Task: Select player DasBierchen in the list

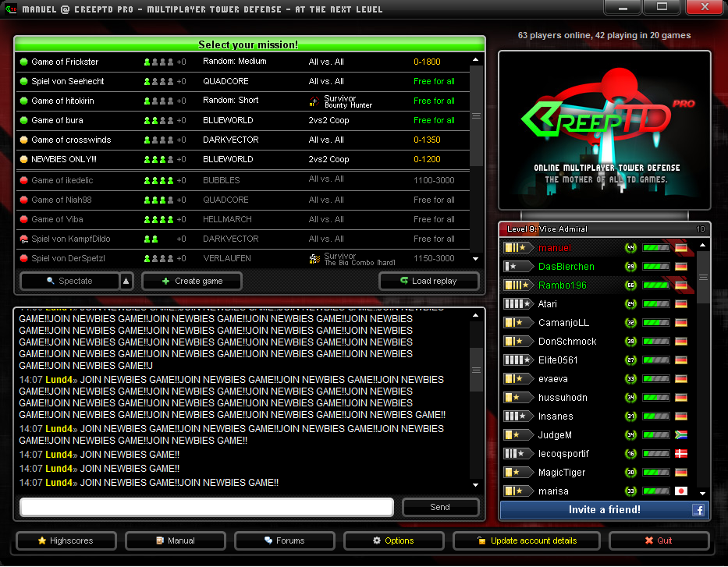Action: [598, 267]
